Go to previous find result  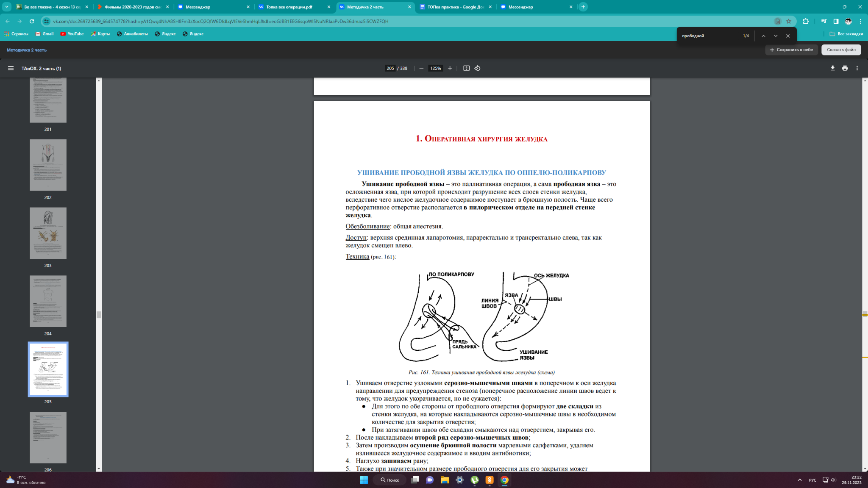click(x=763, y=36)
